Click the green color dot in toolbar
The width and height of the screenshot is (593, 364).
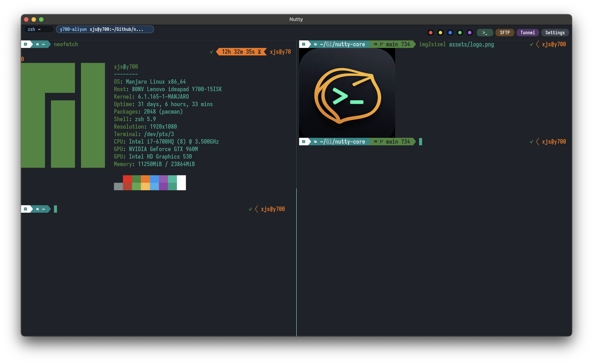pyautogui.click(x=460, y=33)
